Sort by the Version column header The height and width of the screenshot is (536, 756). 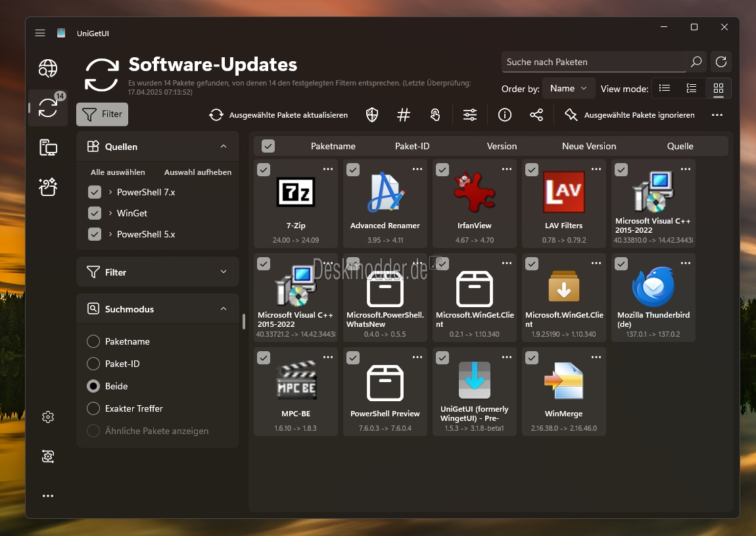coord(502,146)
